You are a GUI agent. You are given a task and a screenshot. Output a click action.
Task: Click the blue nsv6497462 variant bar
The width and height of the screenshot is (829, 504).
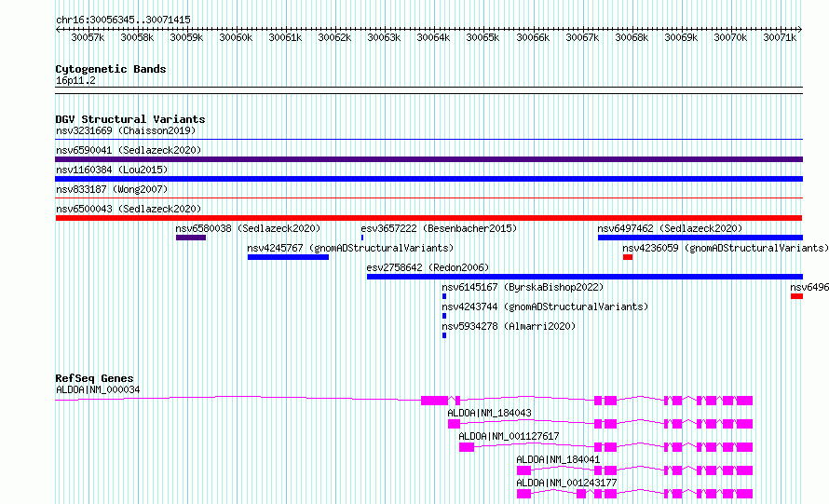tap(700, 238)
